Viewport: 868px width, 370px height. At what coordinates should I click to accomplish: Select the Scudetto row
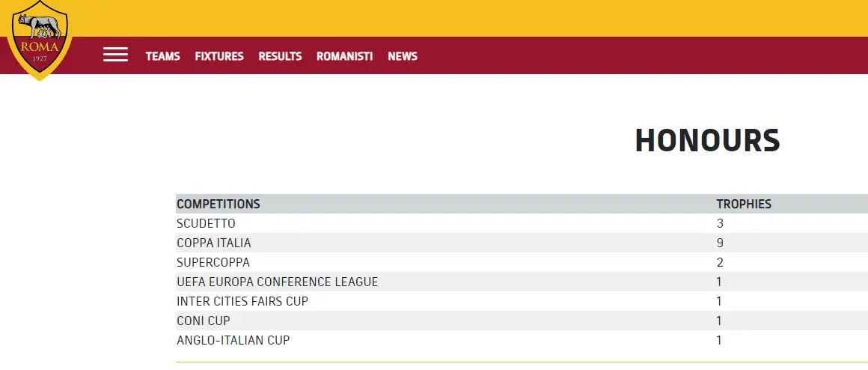pos(206,223)
